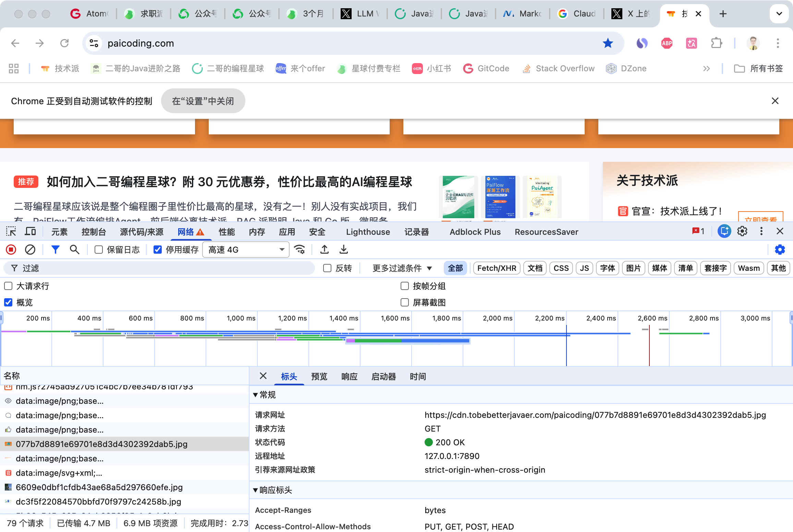Select the inspect element picker icon
The height and width of the screenshot is (532, 793).
tap(11, 232)
